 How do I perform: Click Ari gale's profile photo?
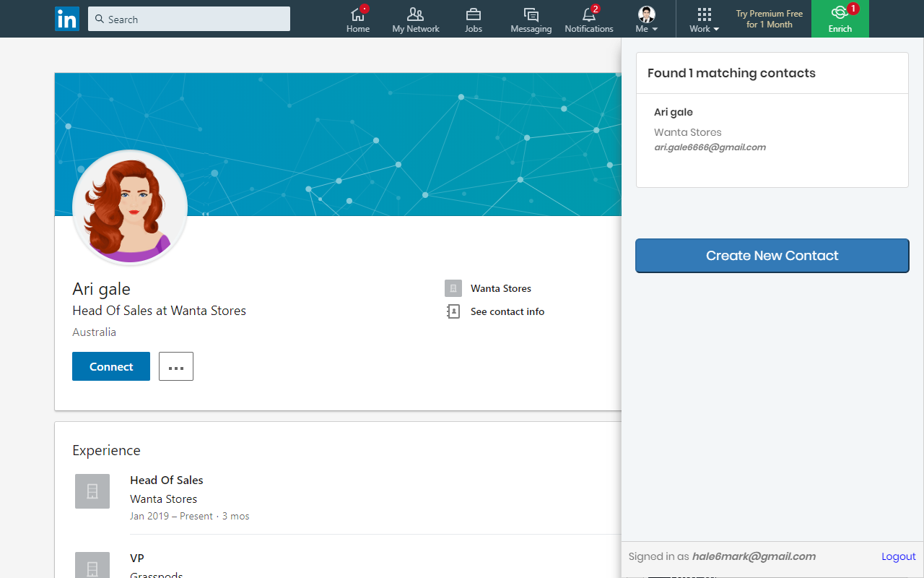coord(130,207)
